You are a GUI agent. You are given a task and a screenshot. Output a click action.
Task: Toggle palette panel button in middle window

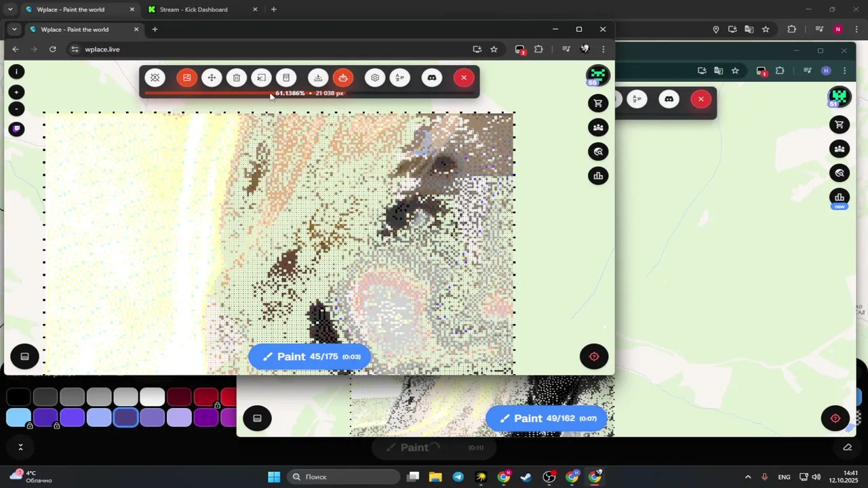coord(257,418)
